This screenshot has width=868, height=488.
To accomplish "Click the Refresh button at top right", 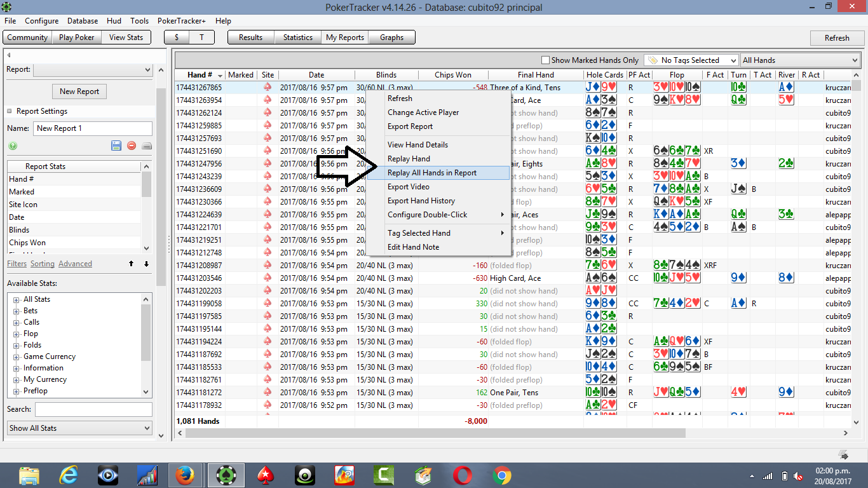I will pyautogui.click(x=837, y=38).
